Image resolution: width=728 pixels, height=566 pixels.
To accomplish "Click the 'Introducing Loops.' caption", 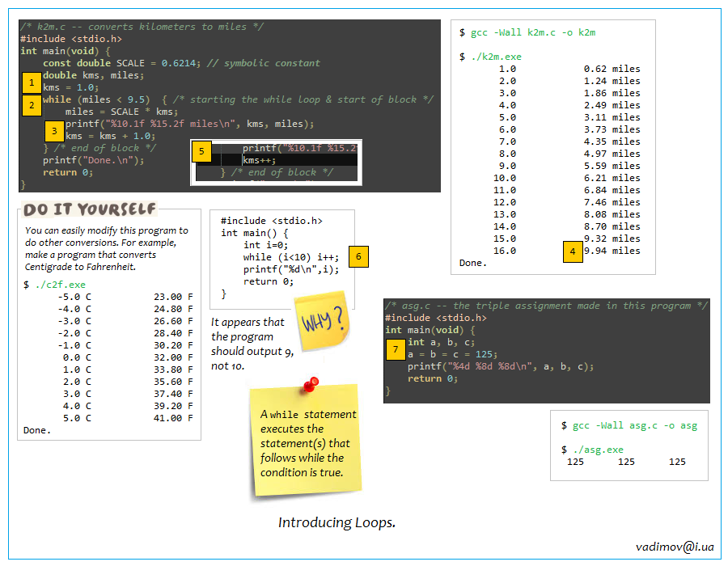I will 336,522.
